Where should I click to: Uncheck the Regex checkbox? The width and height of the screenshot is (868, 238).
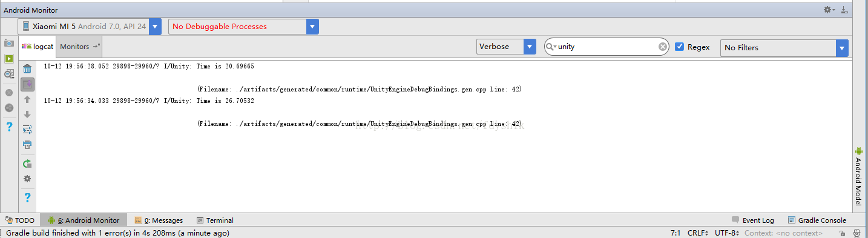(x=679, y=47)
